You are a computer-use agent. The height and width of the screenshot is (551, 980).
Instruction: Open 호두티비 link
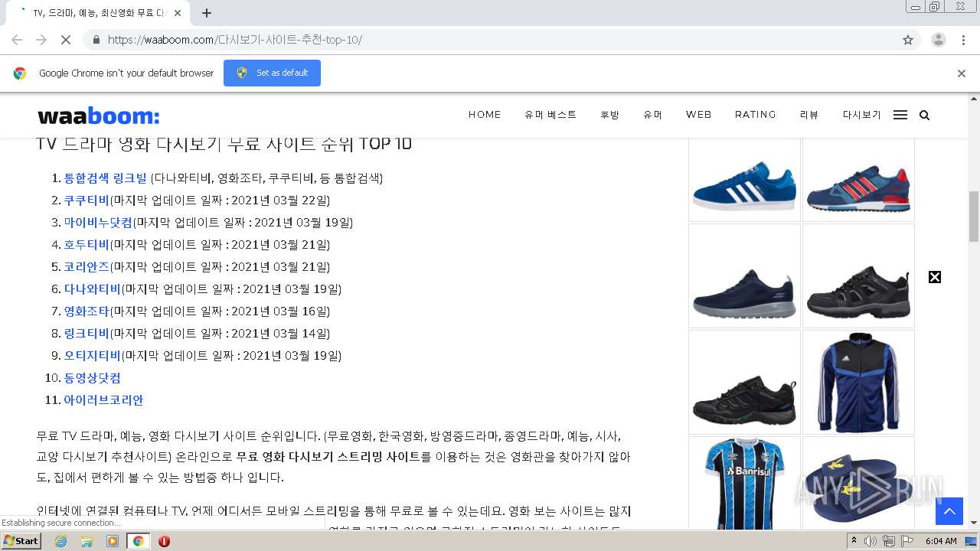point(87,245)
